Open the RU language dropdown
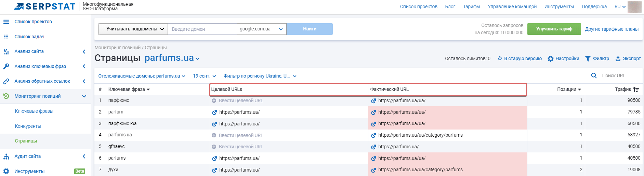This screenshot has width=644, height=176. [620, 6]
